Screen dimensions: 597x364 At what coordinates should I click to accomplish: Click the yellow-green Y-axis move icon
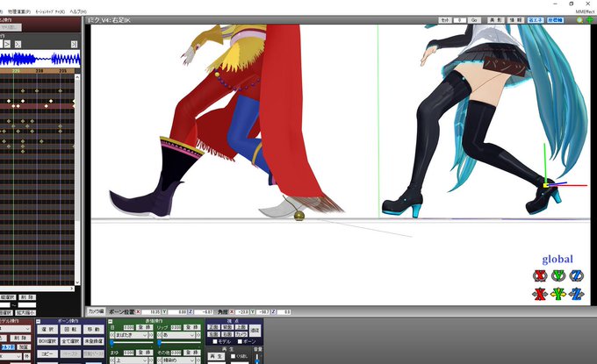558,294
